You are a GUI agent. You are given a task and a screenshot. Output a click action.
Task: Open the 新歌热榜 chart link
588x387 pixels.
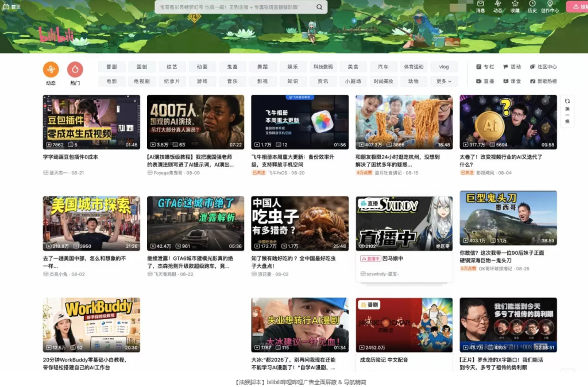pyautogui.click(x=543, y=81)
